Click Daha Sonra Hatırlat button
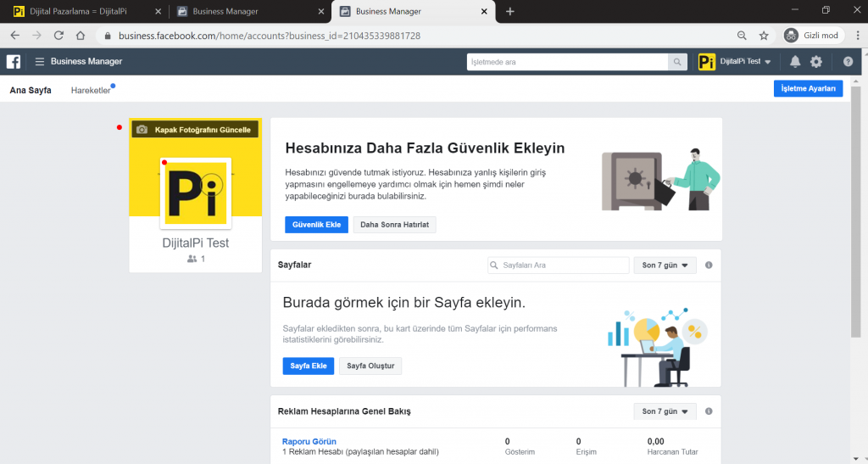 395,225
